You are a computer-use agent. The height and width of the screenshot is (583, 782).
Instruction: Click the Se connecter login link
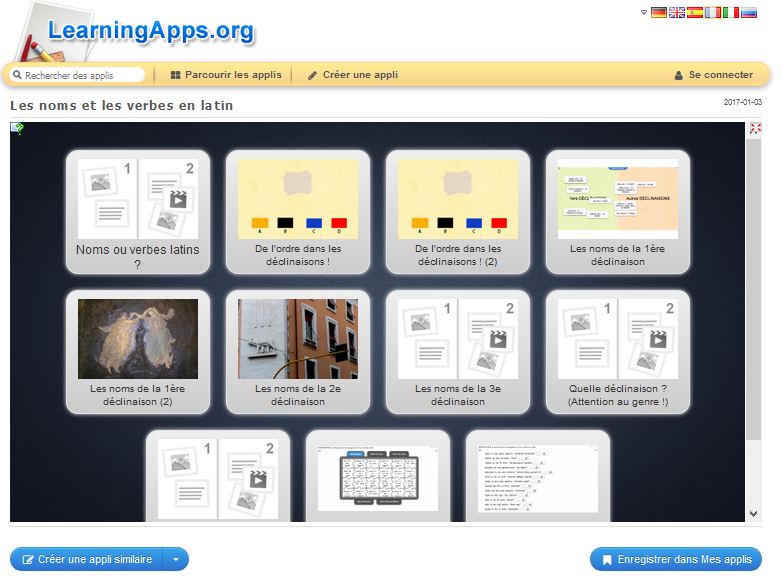click(713, 75)
